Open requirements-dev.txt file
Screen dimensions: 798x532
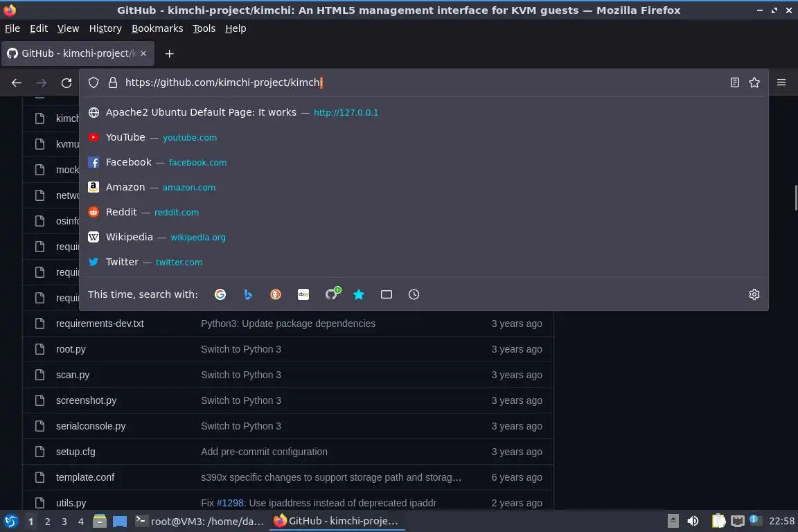pyautogui.click(x=100, y=323)
